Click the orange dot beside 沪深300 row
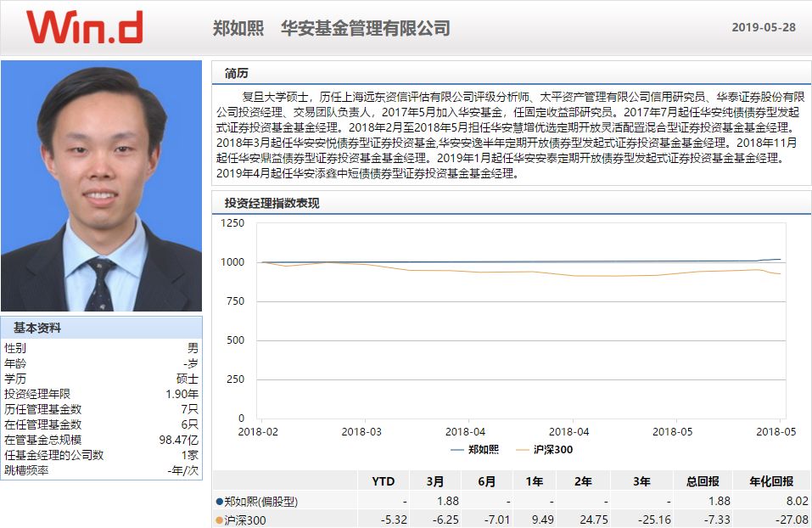The image size is (812, 528). coord(219,520)
